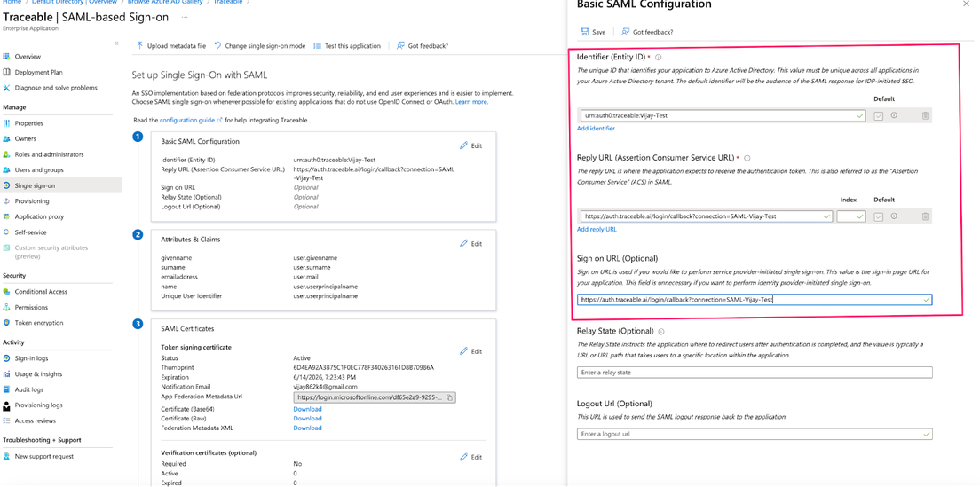Click the Reply URL text field
980x487 pixels.
coord(706,216)
